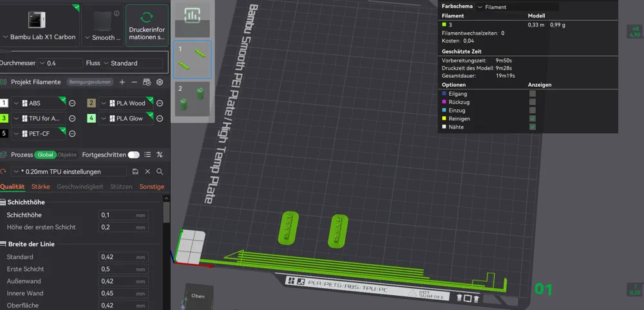
Task: Save the current process preset
Action: [x=135, y=172]
